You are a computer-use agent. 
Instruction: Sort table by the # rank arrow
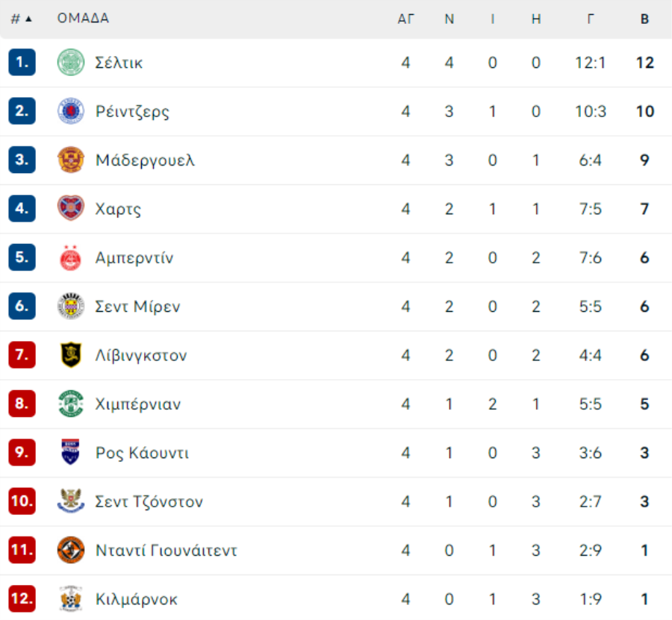[28, 19]
